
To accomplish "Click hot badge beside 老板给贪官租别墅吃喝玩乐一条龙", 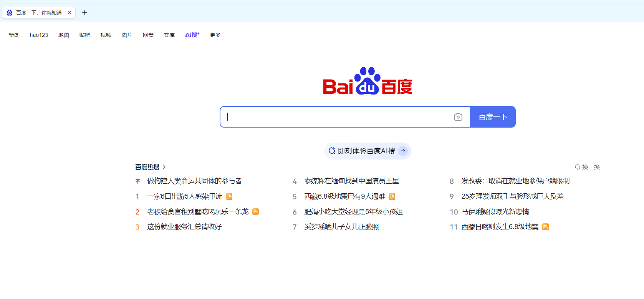I will pyautogui.click(x=255, y=212).
